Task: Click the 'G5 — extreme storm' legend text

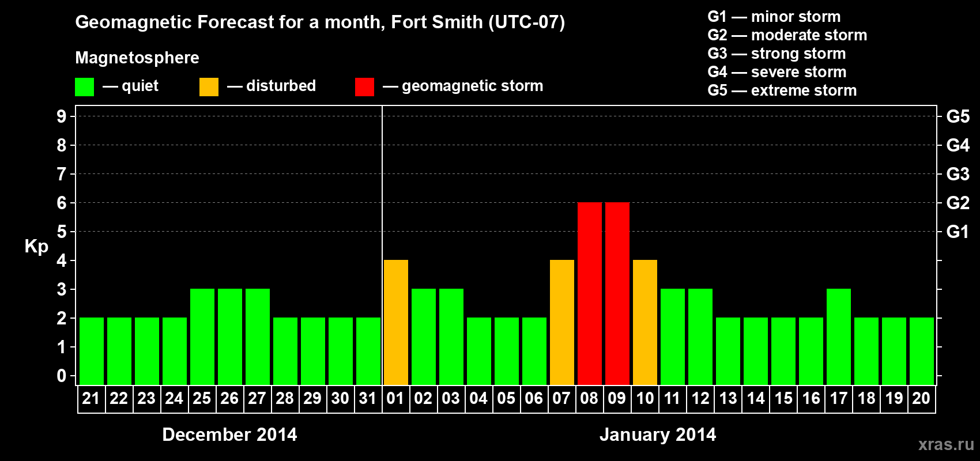Action: pos(782,90)
